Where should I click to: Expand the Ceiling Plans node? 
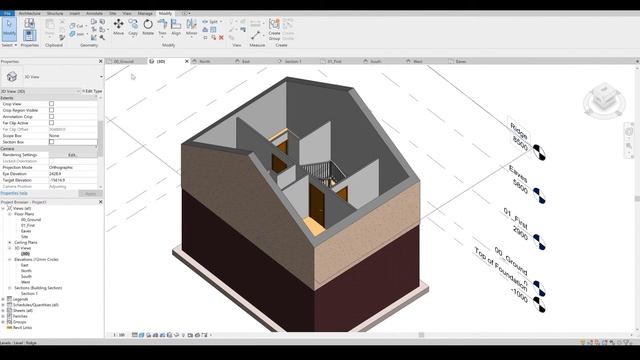[10, 242]
